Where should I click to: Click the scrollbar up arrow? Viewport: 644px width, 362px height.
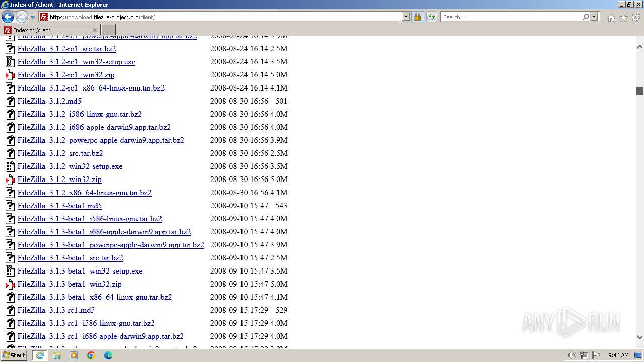(x=640, y=47)
